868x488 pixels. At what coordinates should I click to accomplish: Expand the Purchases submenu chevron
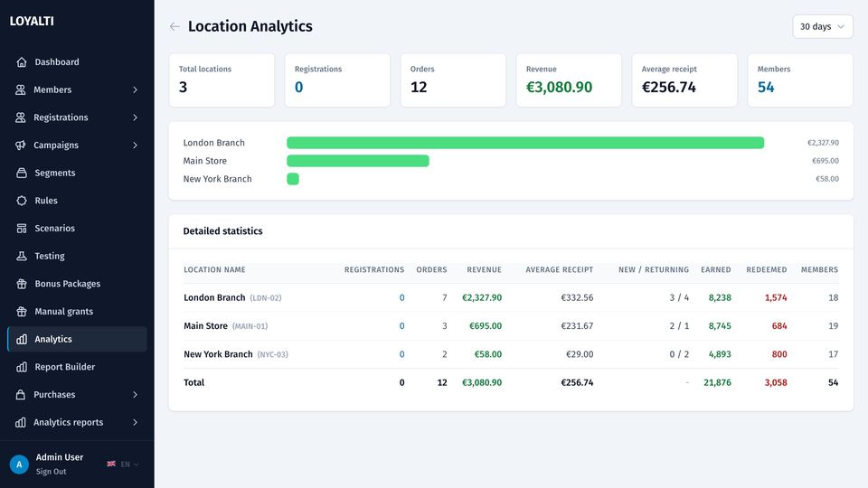[135, 395]
